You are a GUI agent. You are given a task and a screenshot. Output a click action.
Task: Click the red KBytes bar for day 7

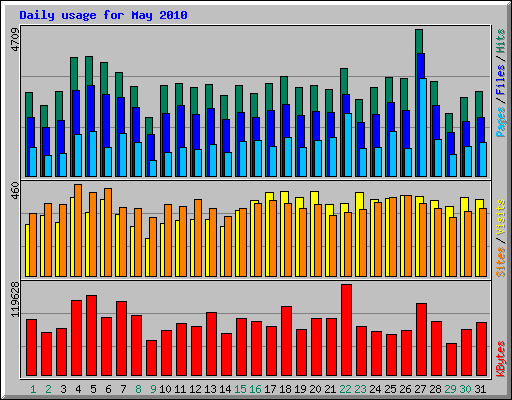(x=121, y=338)
